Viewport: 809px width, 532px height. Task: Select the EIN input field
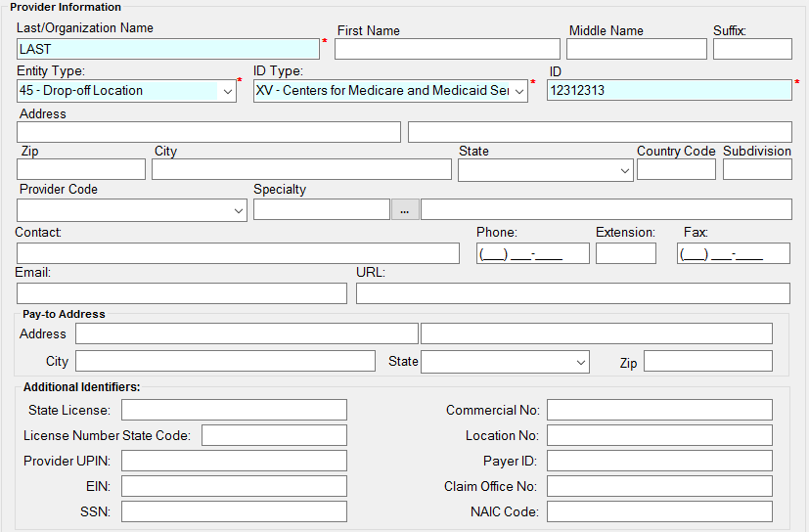click(x=234, y=486)
